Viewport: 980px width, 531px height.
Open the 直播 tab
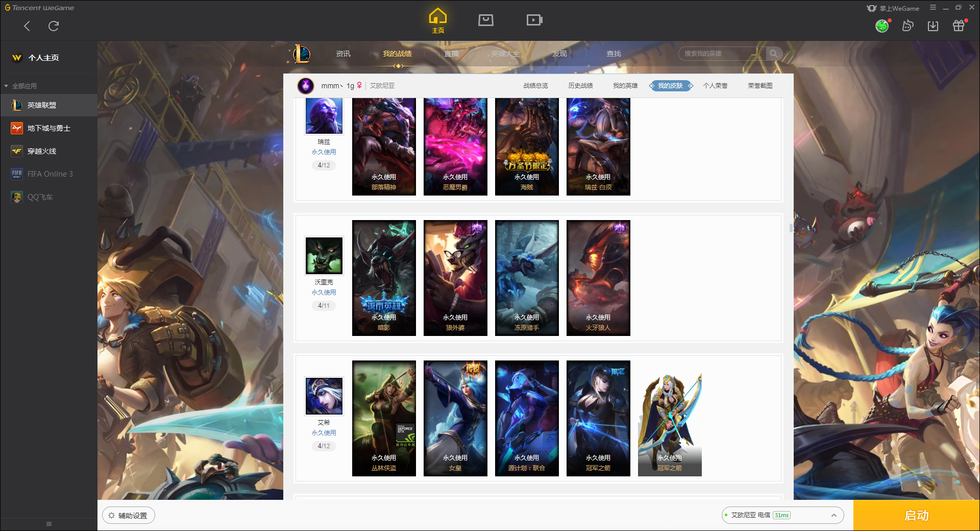[451, 54]
